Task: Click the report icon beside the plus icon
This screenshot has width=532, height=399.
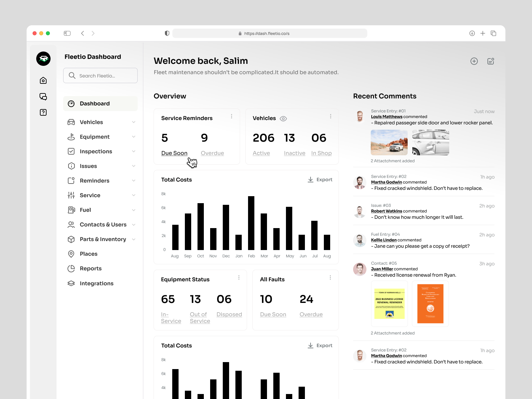Action: [490, 61]
